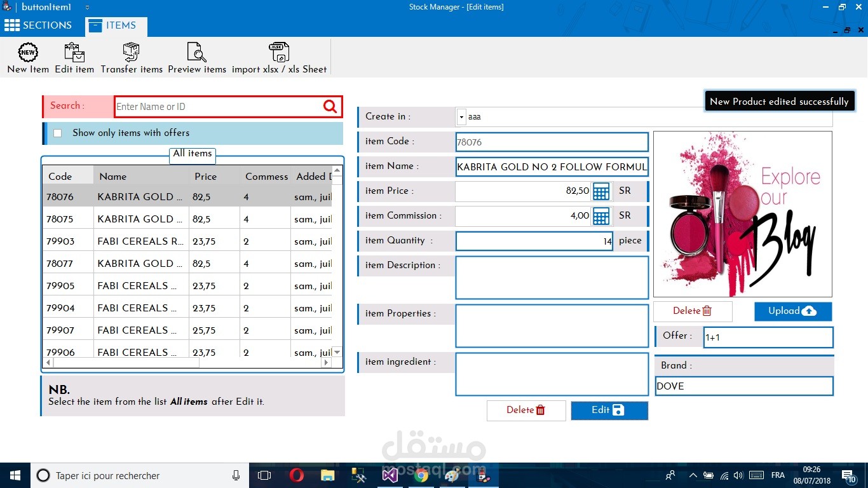Sort by the Price column header
The width and height of the screenshot is (868, 488).
coord(214,176)
